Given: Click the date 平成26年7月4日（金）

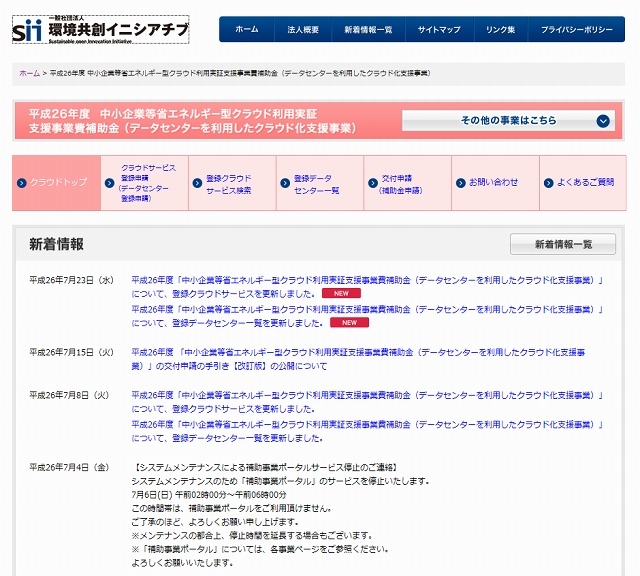Looking at the screenshot, I should [x=69, y=467].
